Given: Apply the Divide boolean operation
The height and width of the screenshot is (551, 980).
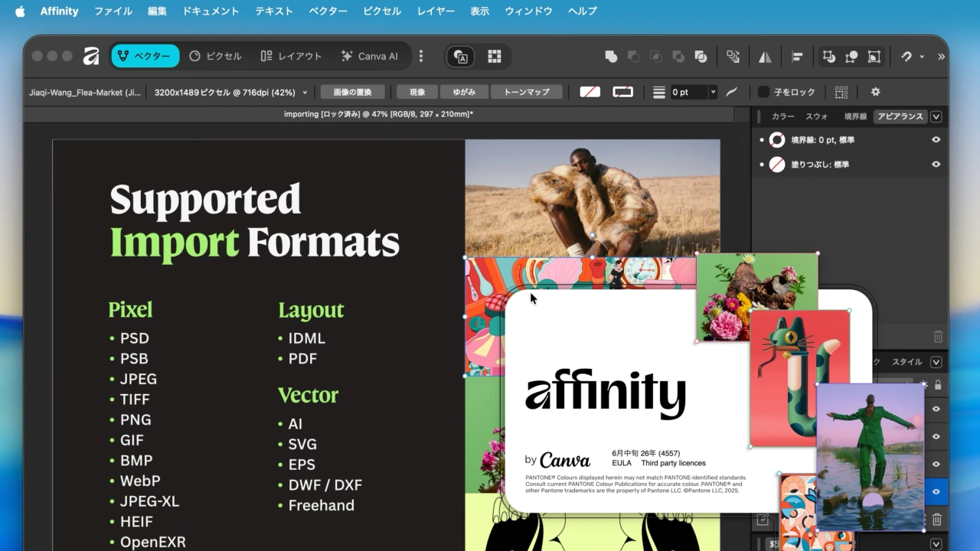Looking at the screenshot, I should pos(701,56).
